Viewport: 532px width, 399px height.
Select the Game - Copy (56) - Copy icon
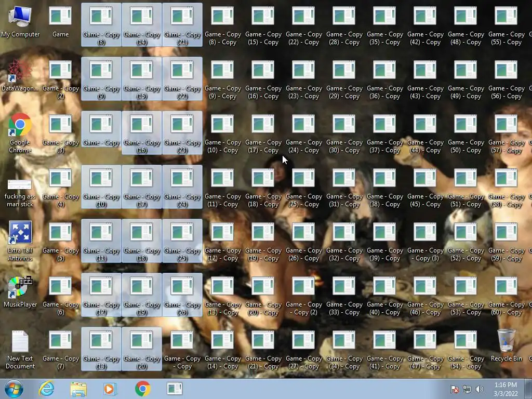click(506, 79)
